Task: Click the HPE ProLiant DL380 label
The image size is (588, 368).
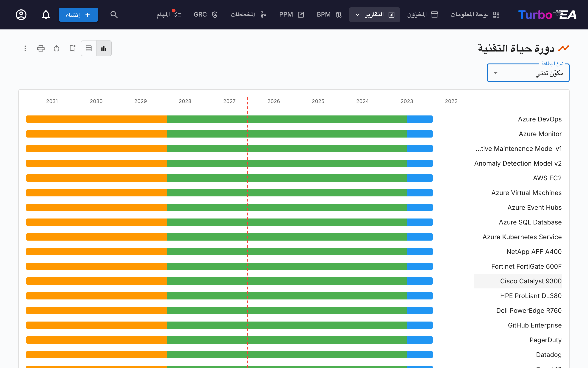Action: point(531,296)
